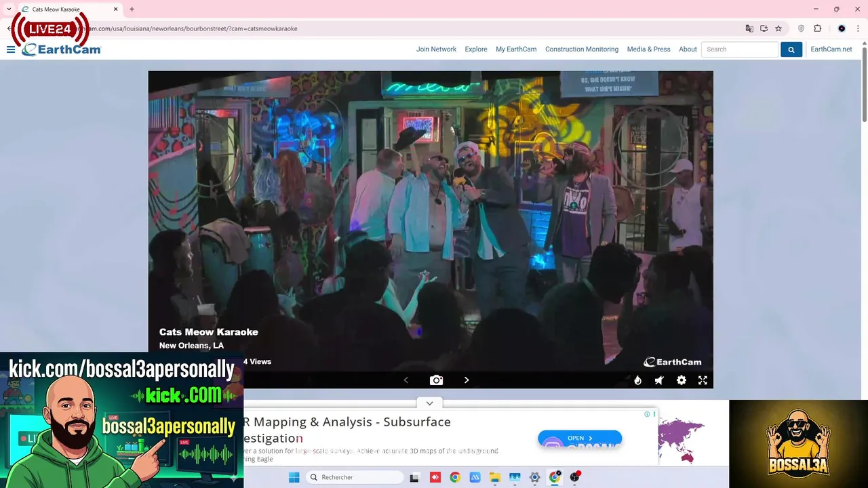Open the ad options three-dot icon
Viewport: 868px width, 488px height.
point(654,414)
